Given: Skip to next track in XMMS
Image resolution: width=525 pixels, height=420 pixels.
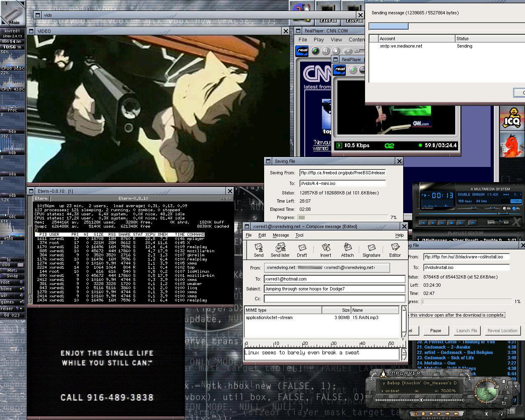Looking at the screenshot, I should (x=461, y=223).
